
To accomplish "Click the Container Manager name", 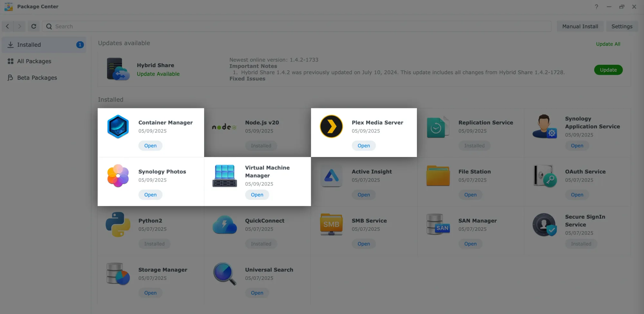I will (x=166, y=123).
